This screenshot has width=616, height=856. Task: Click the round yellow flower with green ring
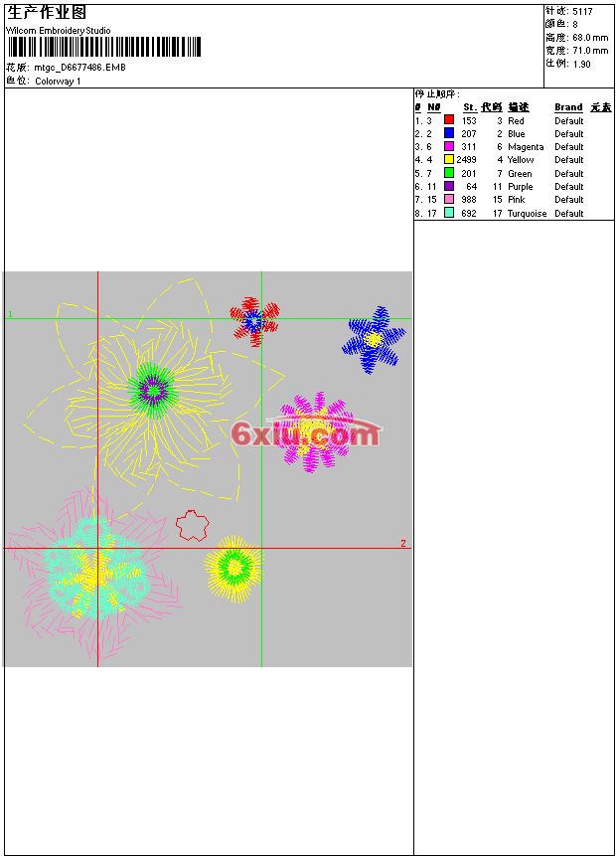point(233,569)
